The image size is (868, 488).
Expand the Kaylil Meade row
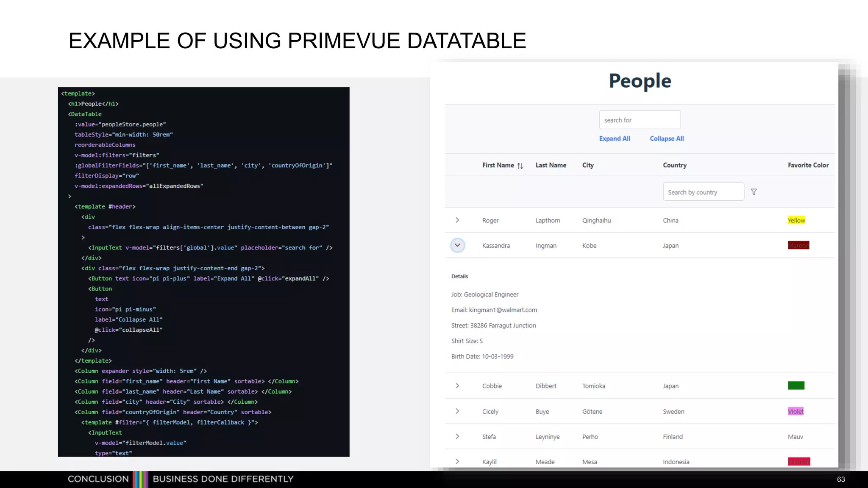[x=457, y=461]
